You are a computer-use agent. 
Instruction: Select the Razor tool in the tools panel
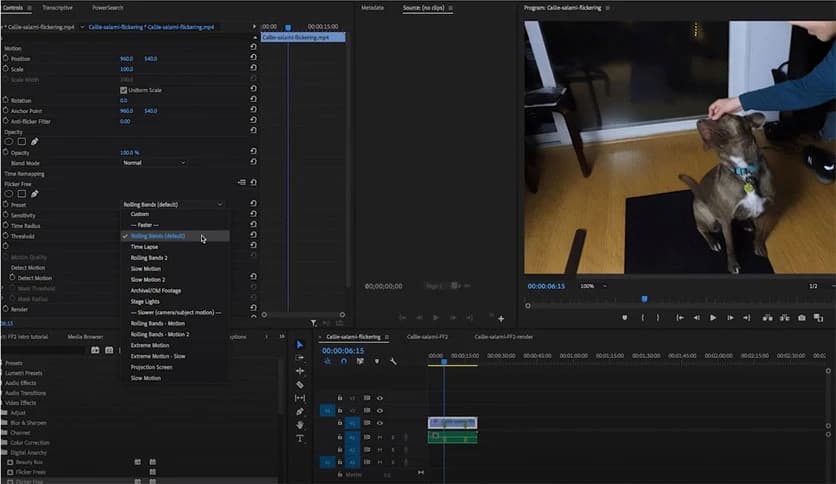tap(300, 384)
